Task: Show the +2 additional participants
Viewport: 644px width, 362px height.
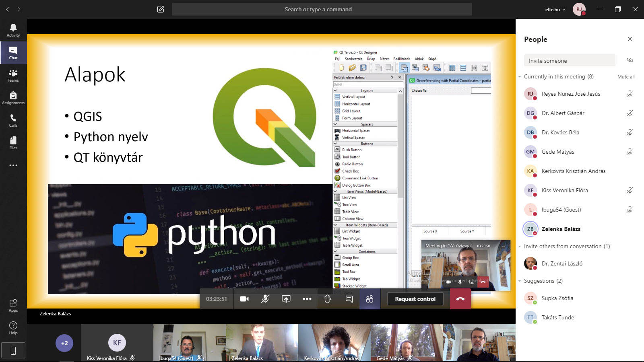Action: (x=64, y=343)
